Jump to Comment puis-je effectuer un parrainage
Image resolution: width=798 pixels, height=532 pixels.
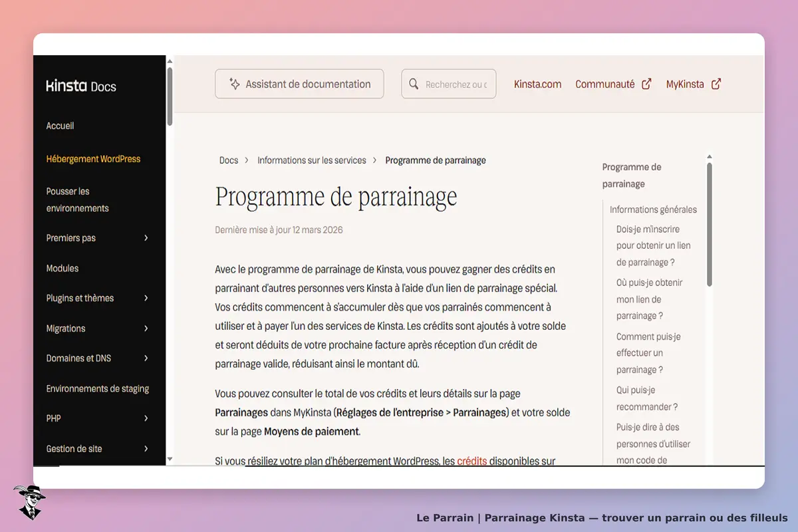(x=648, y=353)
